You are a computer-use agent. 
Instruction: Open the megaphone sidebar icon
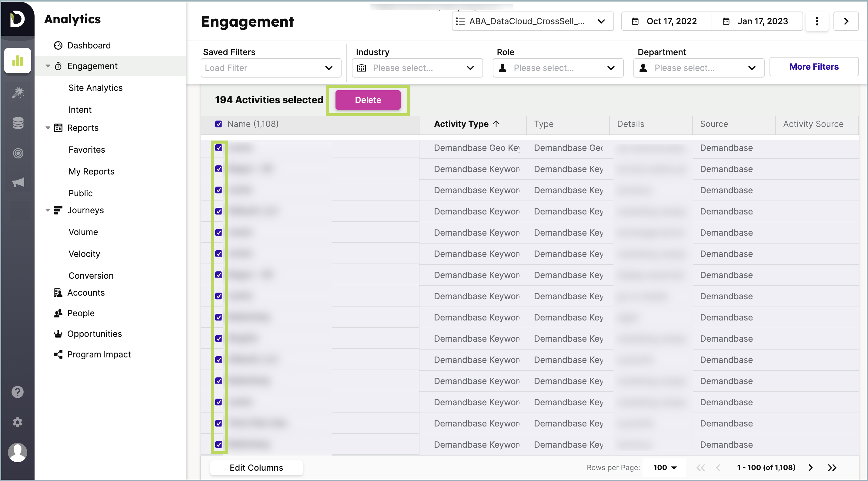coord(18,182)
